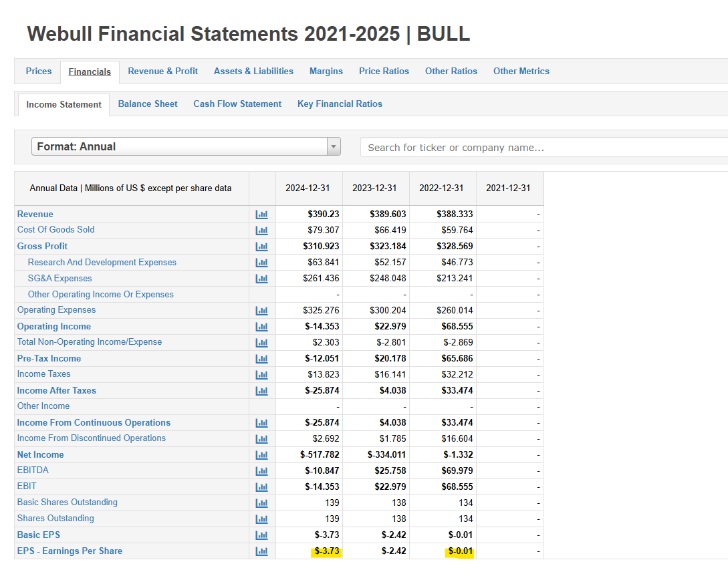Switch to Cash Flow Statement sub-tab
The width and height of the screenshot is (728, 574).
pyautogui.click(x=237, y=104)
